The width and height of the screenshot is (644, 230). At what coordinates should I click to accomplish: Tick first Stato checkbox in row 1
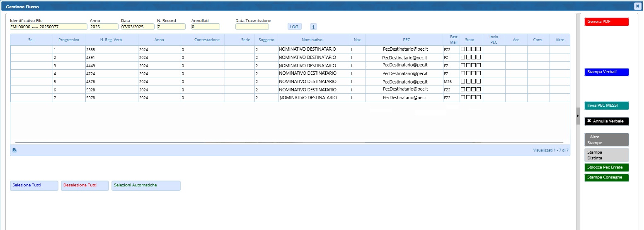pos(463,49)
